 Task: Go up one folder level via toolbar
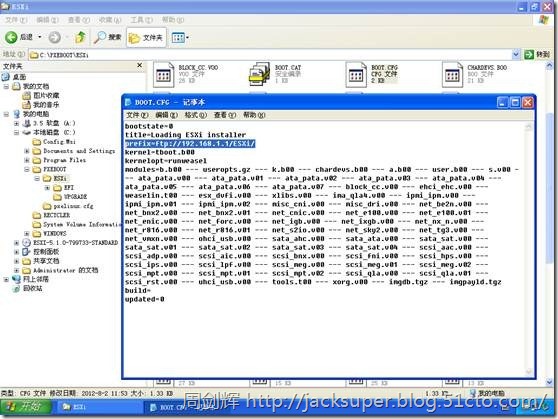pyautogui.click(x=80, y=37)
